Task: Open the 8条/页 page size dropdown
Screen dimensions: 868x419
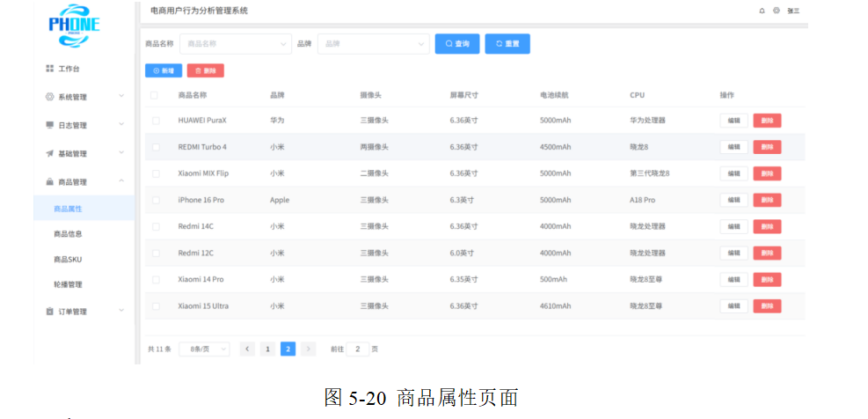Action: click(204, 349)
